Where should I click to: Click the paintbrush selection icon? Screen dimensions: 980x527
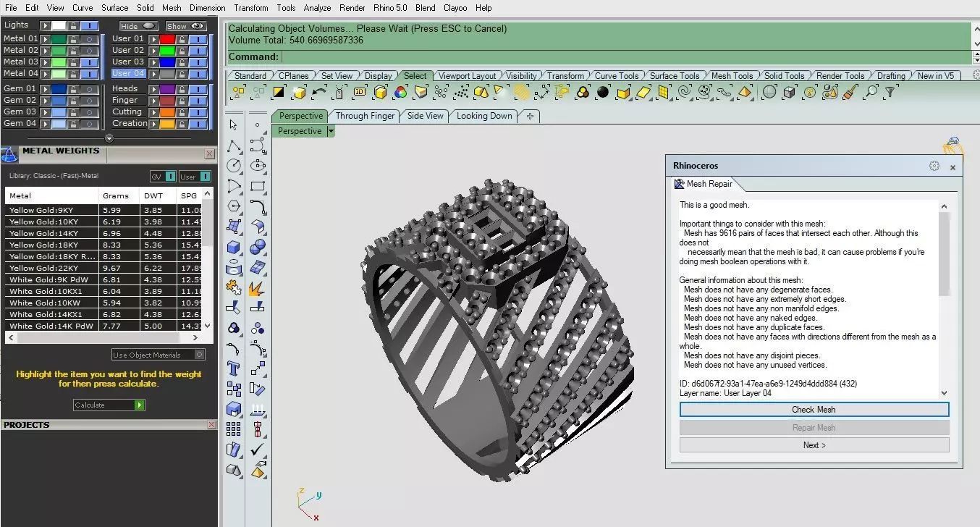(x=850, y=92)
